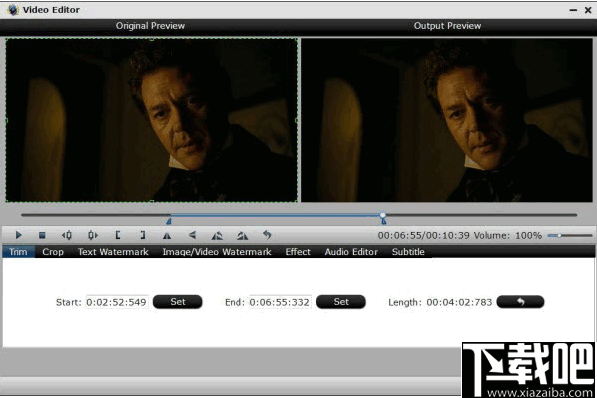This screenshot has height=398, width=597.
Task: Select the Image/Video Watermark tab
Action: click(x=217, y=252)
